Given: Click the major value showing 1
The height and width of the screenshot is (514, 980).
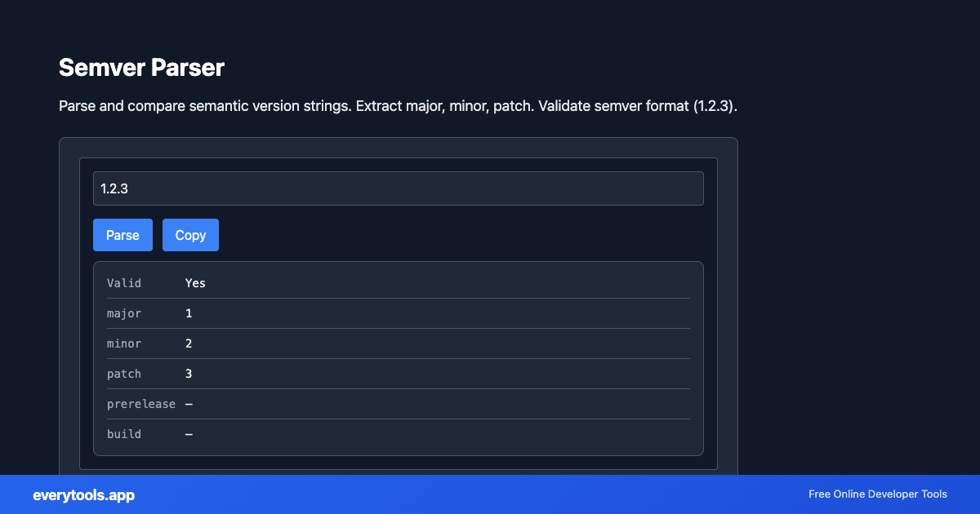Looking at the screenshot, I should [x=189, y=312].
